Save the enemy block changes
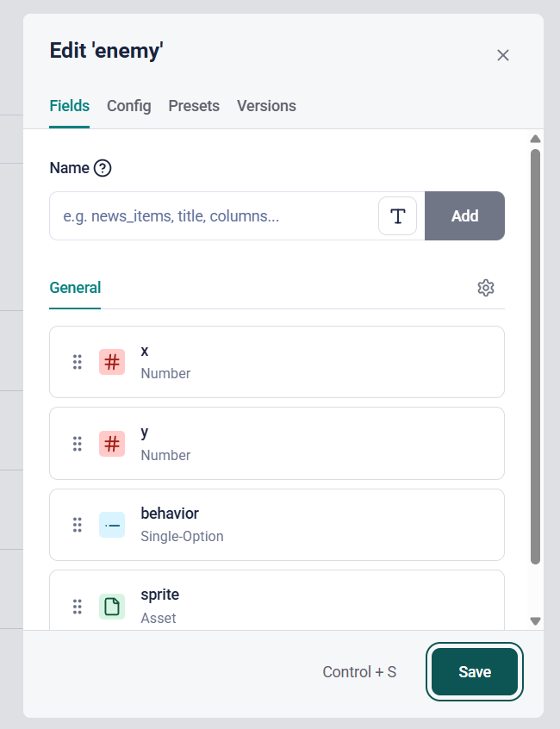The height and width of the screenshot is (729, 560). point(475,672)
